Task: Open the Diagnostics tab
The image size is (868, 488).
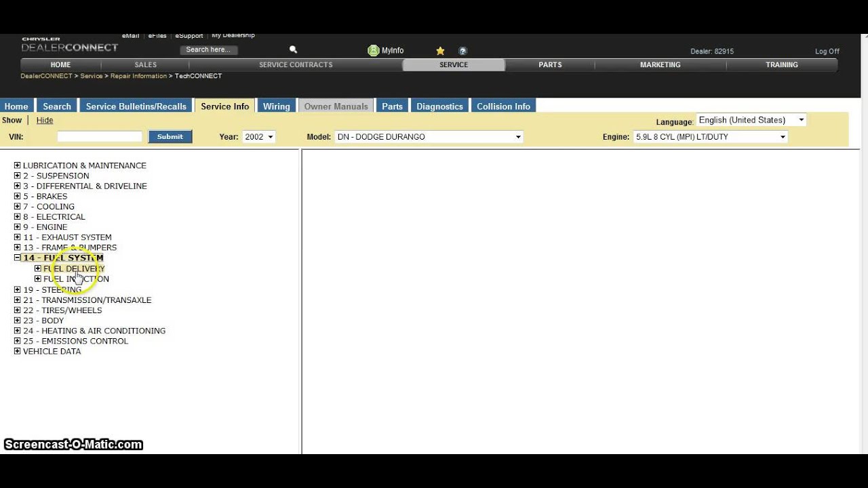Action: point(439,106)
